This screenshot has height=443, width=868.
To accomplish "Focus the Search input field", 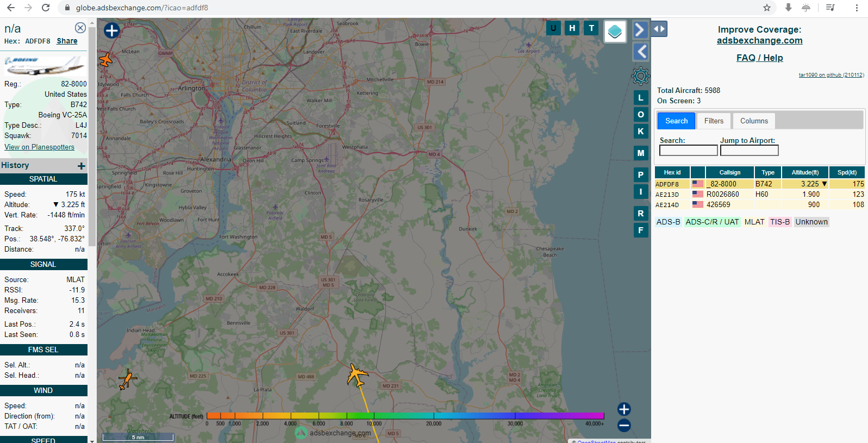I will tap(688, 150).
